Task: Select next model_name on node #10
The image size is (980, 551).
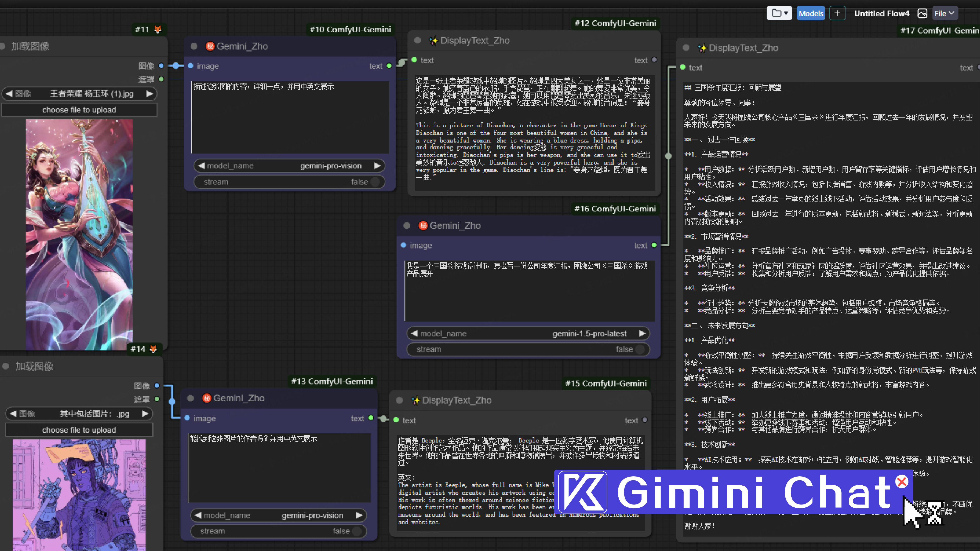Action: tap(377, 165)
